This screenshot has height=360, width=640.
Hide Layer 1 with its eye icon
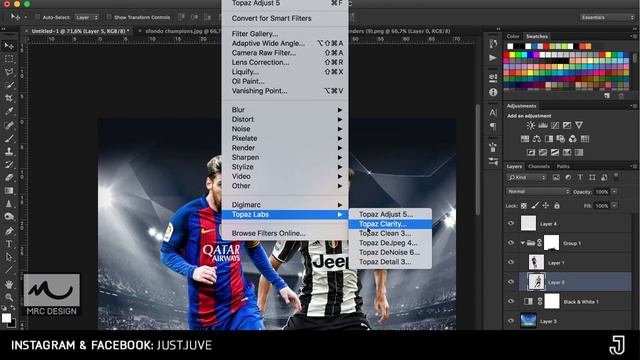click(x=511, y=262)
